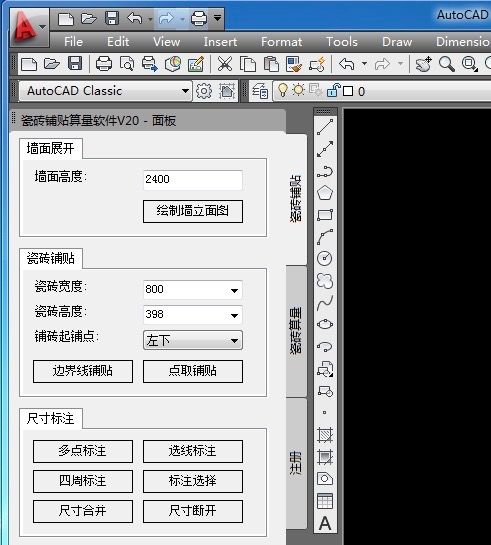Click the 尺寸断开 button

tap(193, 511)
